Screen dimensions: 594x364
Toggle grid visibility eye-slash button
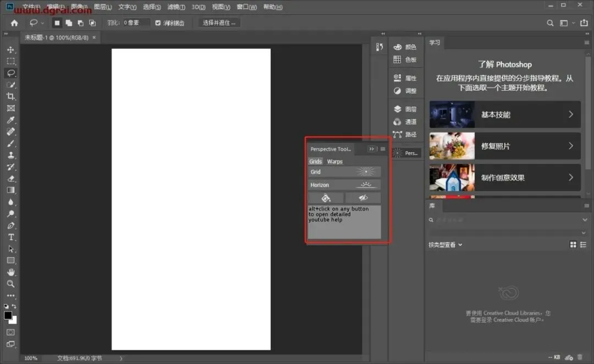click(363, 198)
